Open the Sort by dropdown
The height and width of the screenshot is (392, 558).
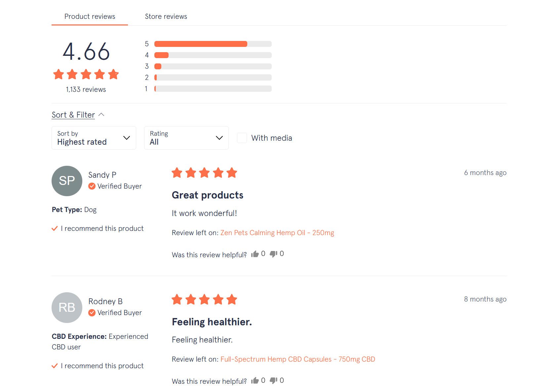coord(94,138)
